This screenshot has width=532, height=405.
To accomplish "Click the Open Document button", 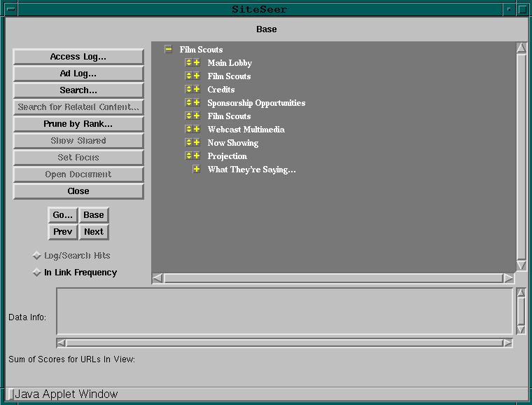I will point(78,174).
